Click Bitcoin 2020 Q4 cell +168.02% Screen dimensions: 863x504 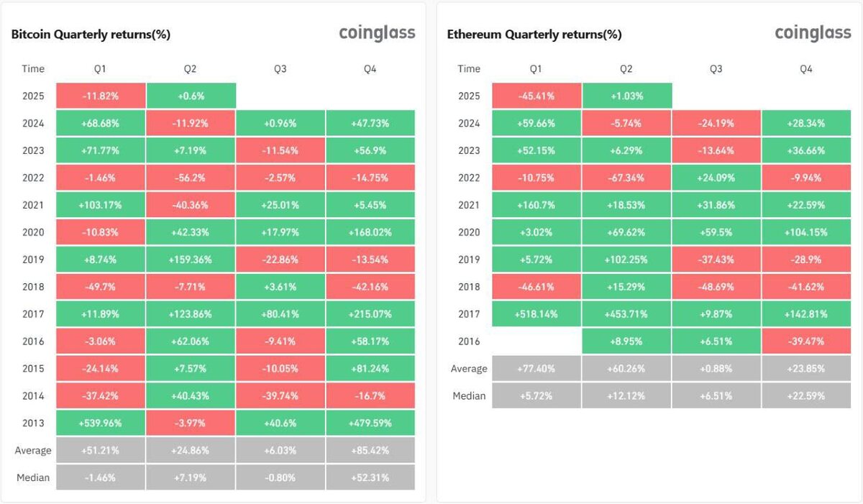coord(370,232)
